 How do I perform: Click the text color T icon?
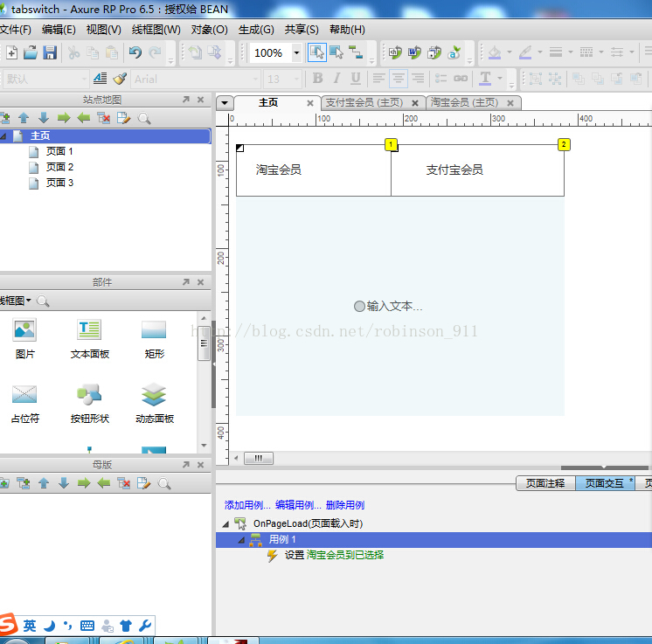485,78
